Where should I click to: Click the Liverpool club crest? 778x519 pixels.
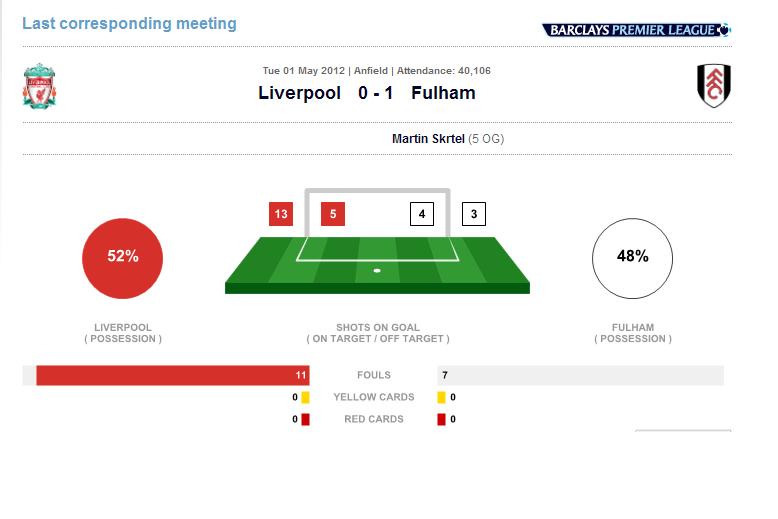click(x=39, y=86)
